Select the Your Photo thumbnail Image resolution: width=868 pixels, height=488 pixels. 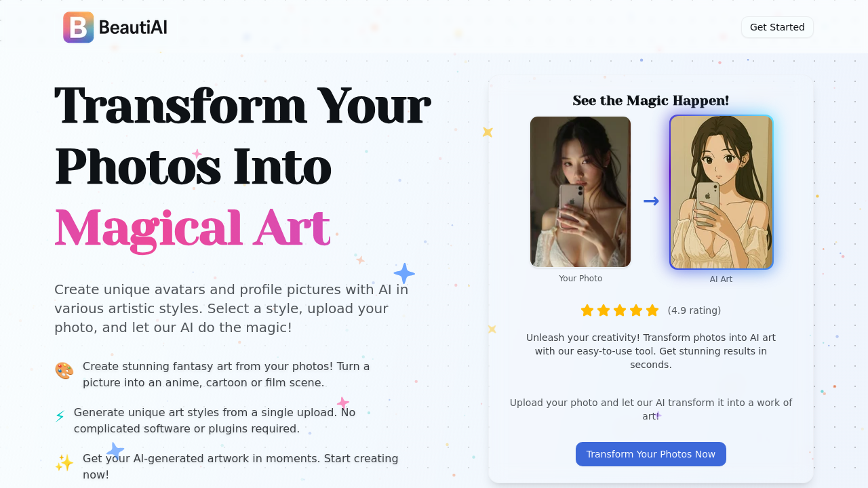[x=580, y=192]
